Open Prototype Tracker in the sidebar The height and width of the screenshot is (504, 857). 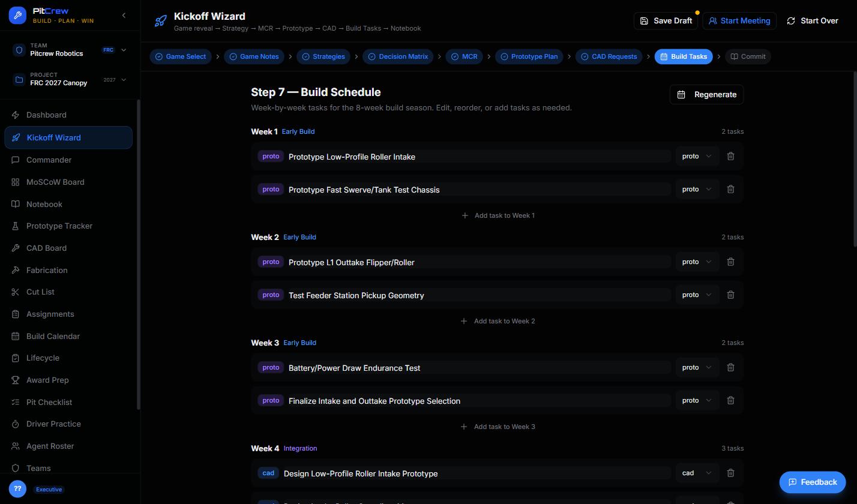point(68,226)
